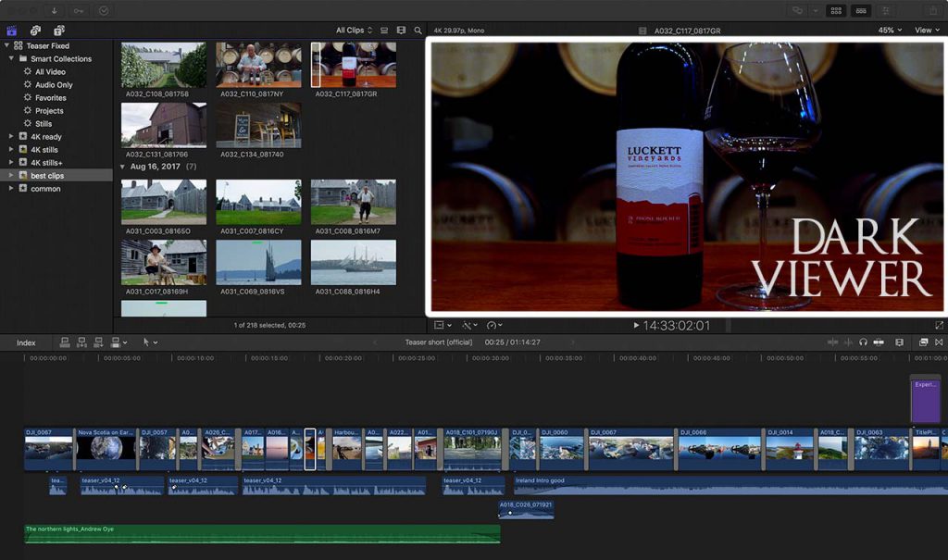
Task: Collapse the Smart Collections folder
Action: (x=11, y=58)
